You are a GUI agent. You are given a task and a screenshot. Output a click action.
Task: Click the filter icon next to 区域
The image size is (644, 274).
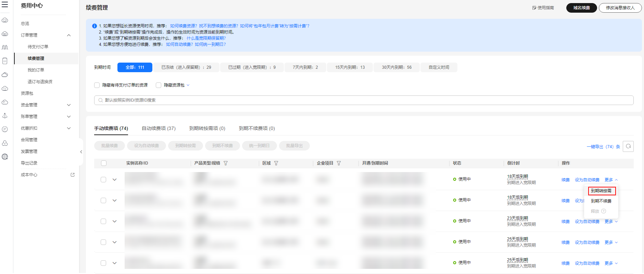click(x=276, y=164)
